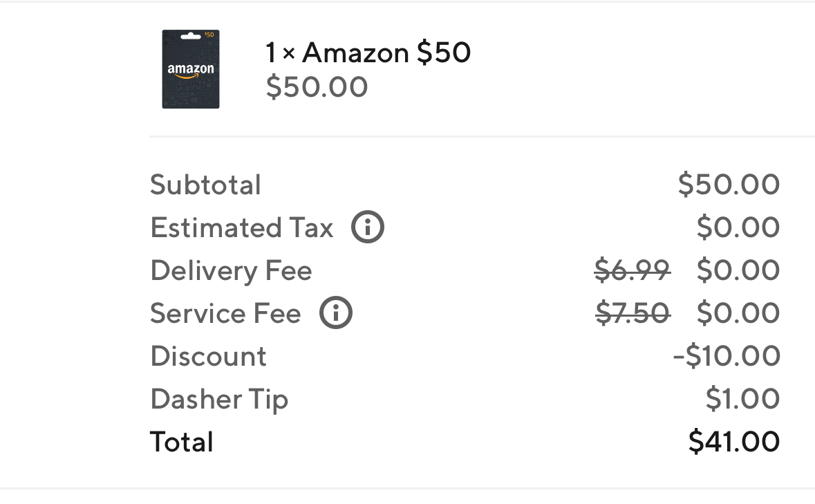815x504 pixels.
Task: Click the Service Fee label
Action: [x=225, y=313]
